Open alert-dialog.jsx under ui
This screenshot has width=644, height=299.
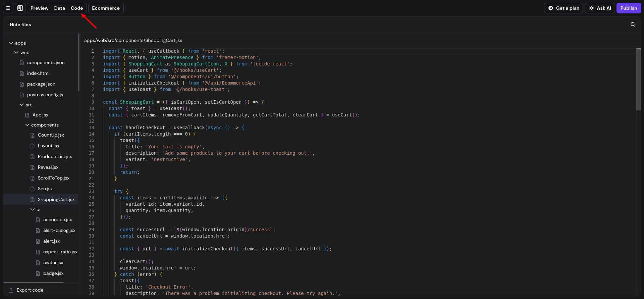point(59,231)
